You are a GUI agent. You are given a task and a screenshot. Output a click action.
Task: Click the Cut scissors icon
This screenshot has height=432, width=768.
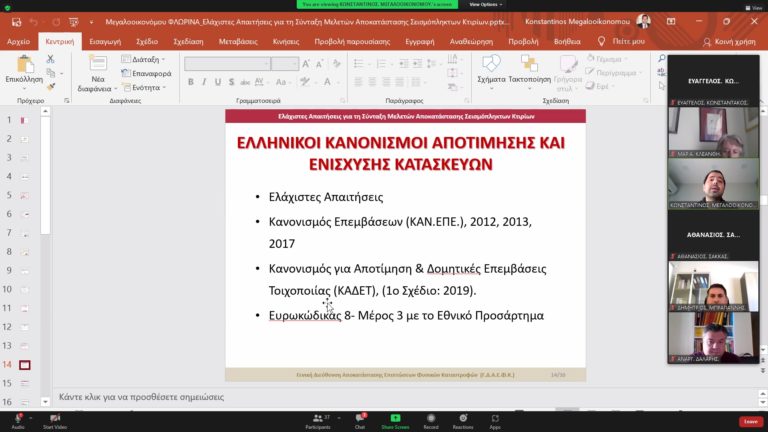[50, 59]
